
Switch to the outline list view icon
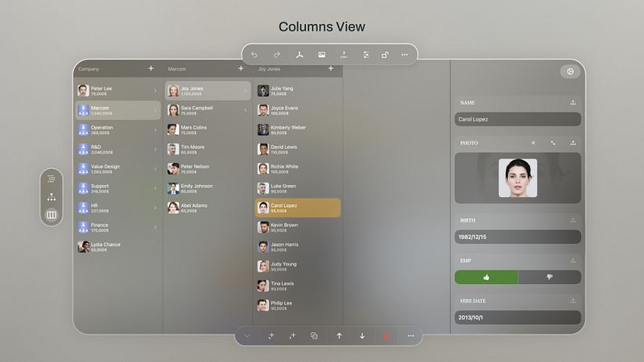point(52,179)
